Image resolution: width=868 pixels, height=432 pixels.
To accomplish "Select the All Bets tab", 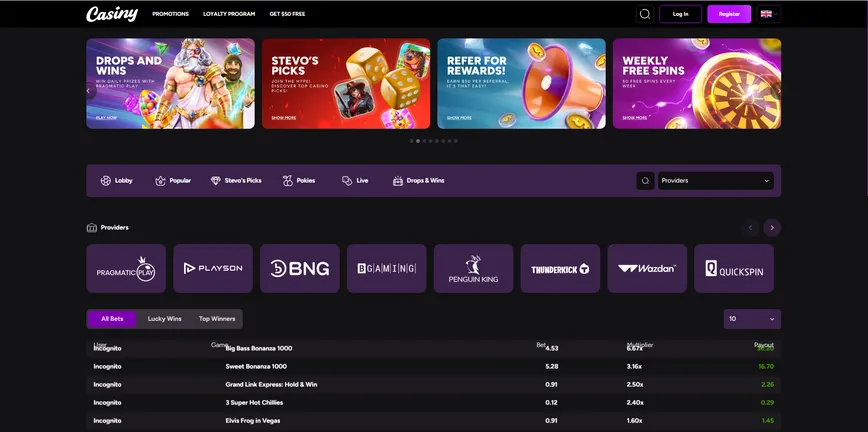I will [112, 319].
